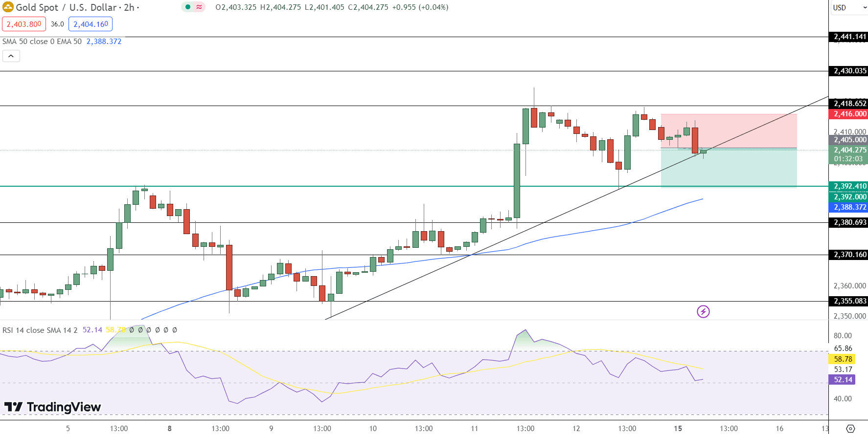
Task: Click the green short position profit zone
Action: pos(729,168)
